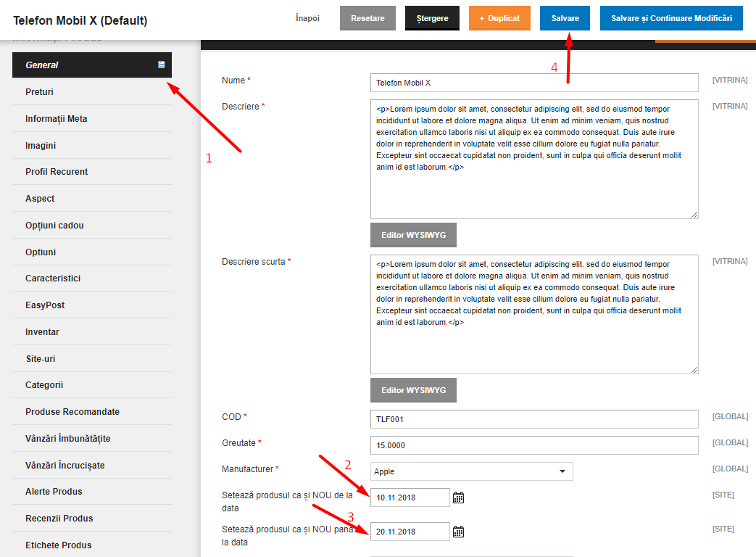This screenshot has height=557, width=756.
Task: Click the Înapoi link
Action: coord(307,18)
